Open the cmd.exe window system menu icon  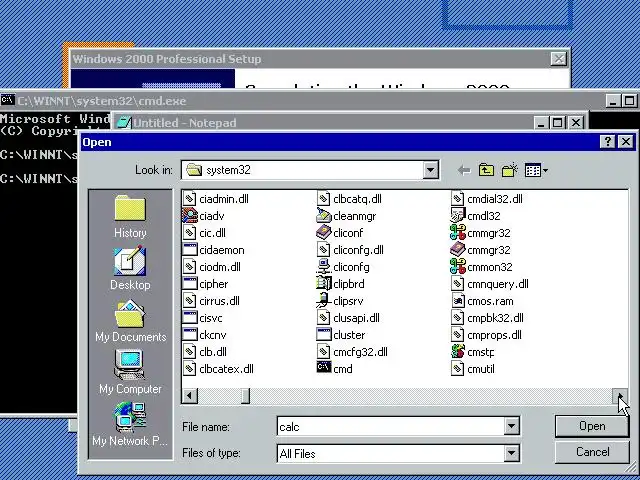pyautogui.click(x=8, y=100)
